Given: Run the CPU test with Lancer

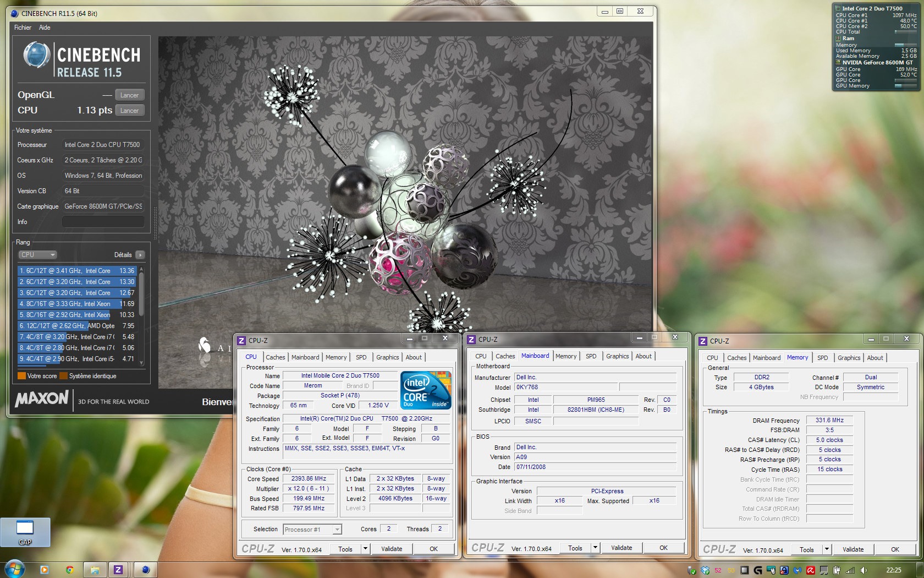Looking at the screenshot, I should pyautogui.click(x=130, y=111).
